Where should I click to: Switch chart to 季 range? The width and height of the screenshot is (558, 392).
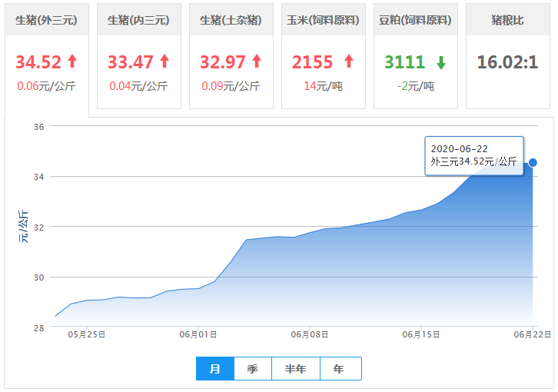(x=252, y=369)
